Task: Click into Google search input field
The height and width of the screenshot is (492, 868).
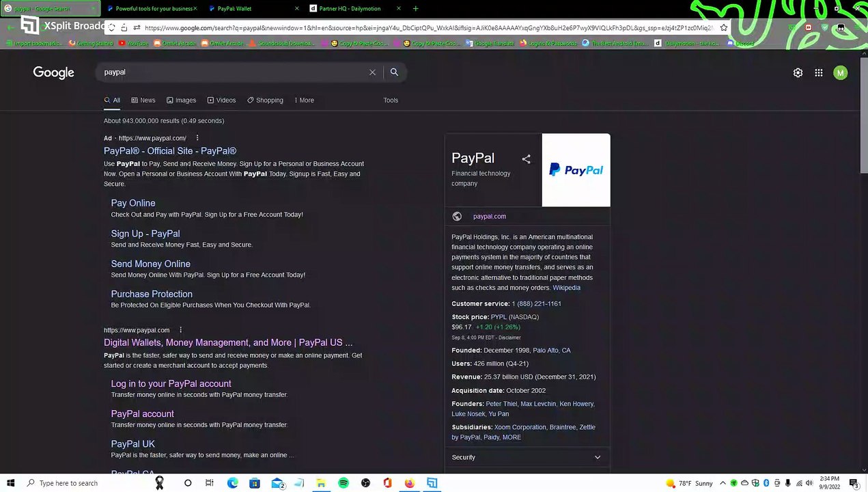Action: point(232,72)
